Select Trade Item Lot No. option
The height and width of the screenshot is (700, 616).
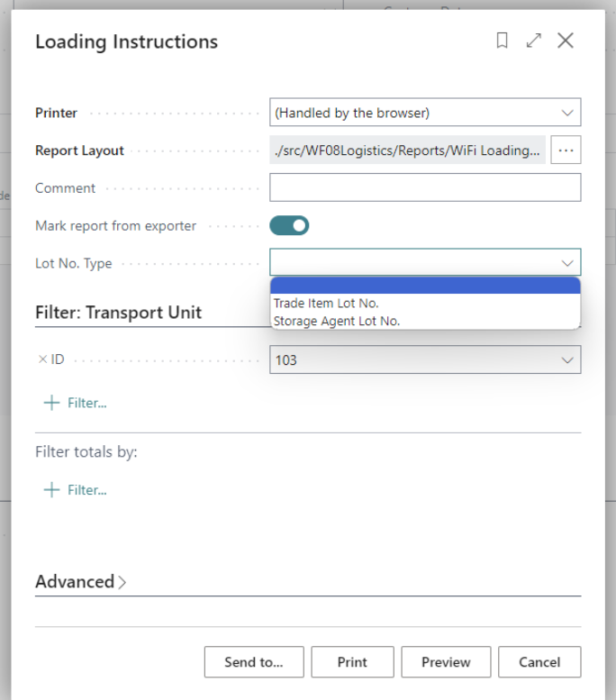point(325,304)
